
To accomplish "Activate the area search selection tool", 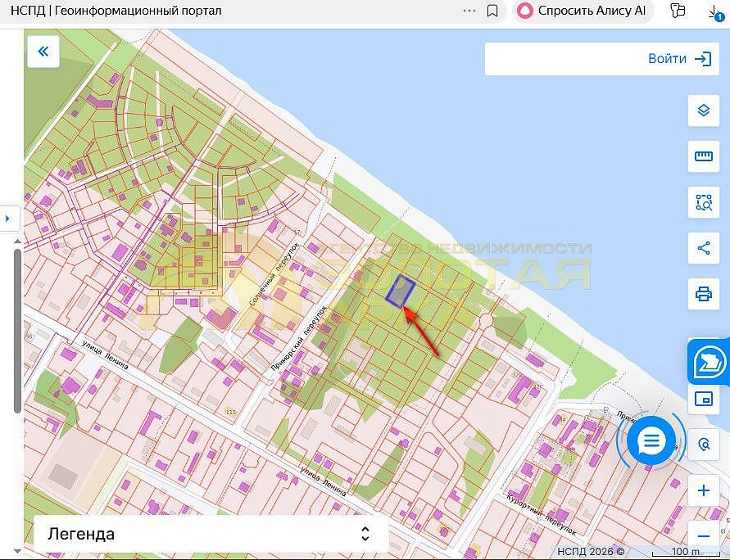I will click(x=704, y=202).
